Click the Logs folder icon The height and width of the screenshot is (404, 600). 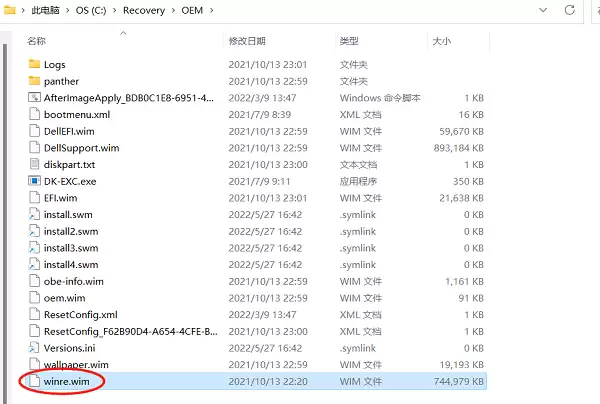(34, 64)
